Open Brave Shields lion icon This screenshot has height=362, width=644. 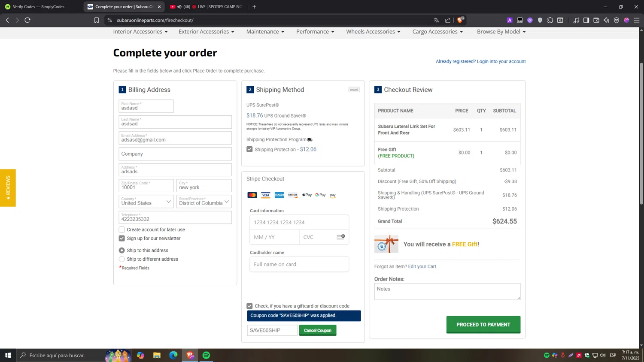pyautogui.click(x=461, y=20)
